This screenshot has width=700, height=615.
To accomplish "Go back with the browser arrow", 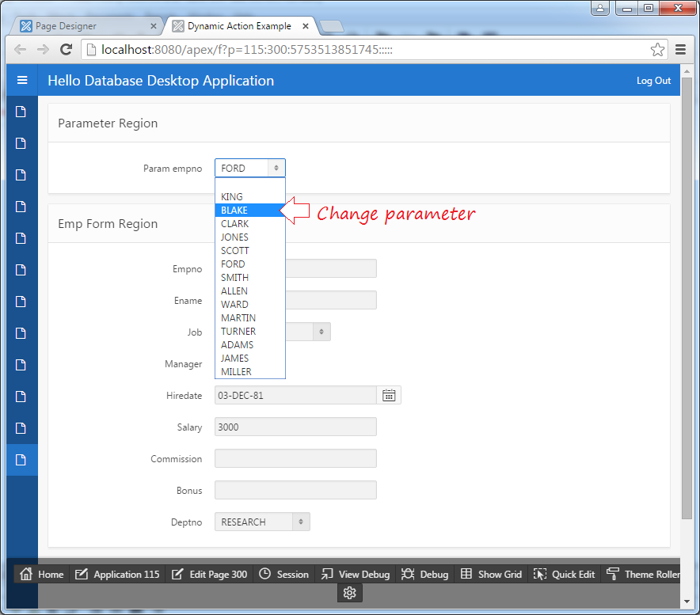I will [x=21, y=50].
